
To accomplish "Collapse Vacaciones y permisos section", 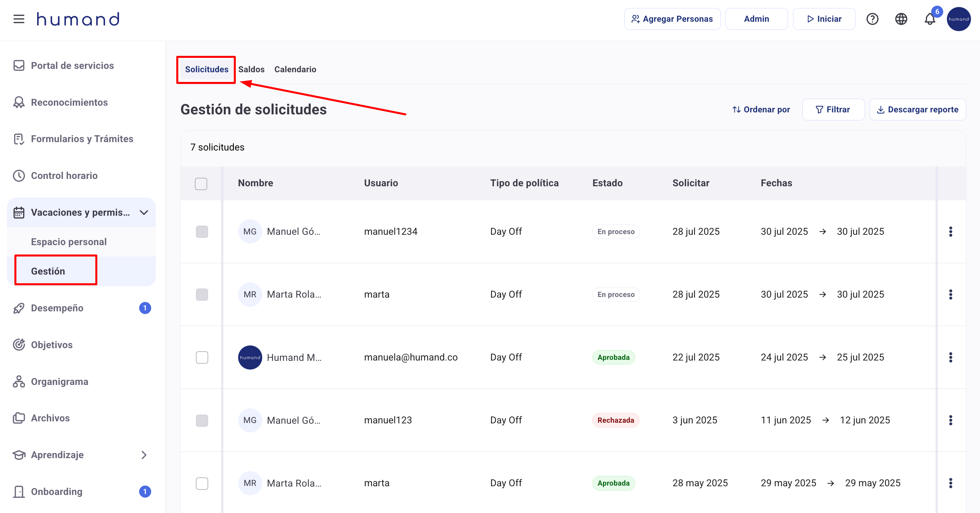I will pos(144,212).
